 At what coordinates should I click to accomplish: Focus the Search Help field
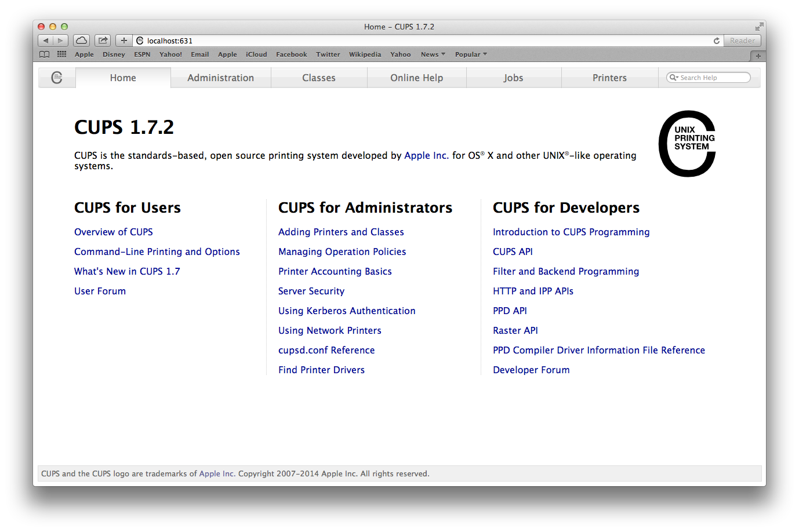(x=709, y=78)
